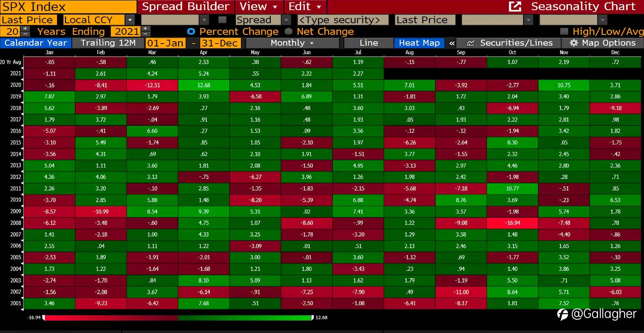Viewport: 644px width, 333px height.
Task: Click the Type security input field
Action: click(343, 20)
